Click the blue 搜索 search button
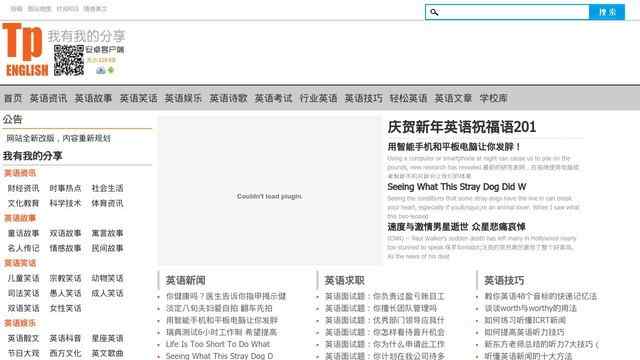Image resolution: width=640 pixels, height=360 pixels. (607, 12)
